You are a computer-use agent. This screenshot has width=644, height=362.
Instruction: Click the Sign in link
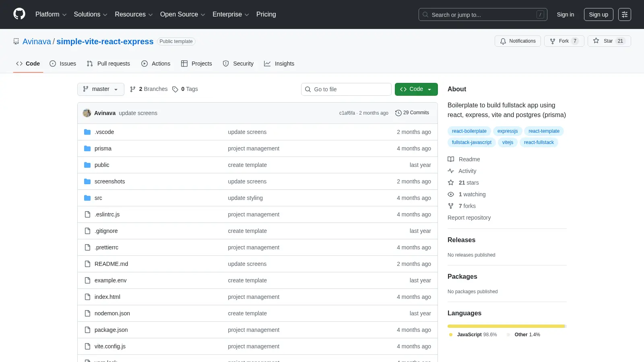click(x=566, y=14)
